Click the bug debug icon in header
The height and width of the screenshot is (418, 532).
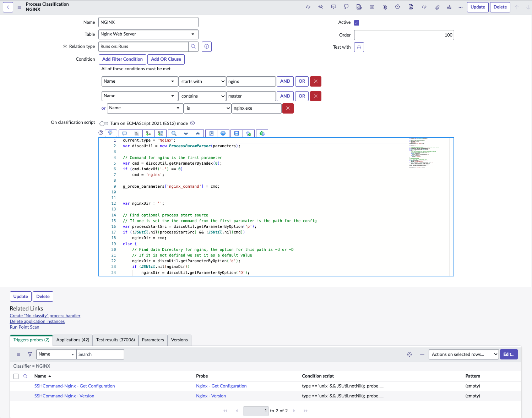[321, 7]
